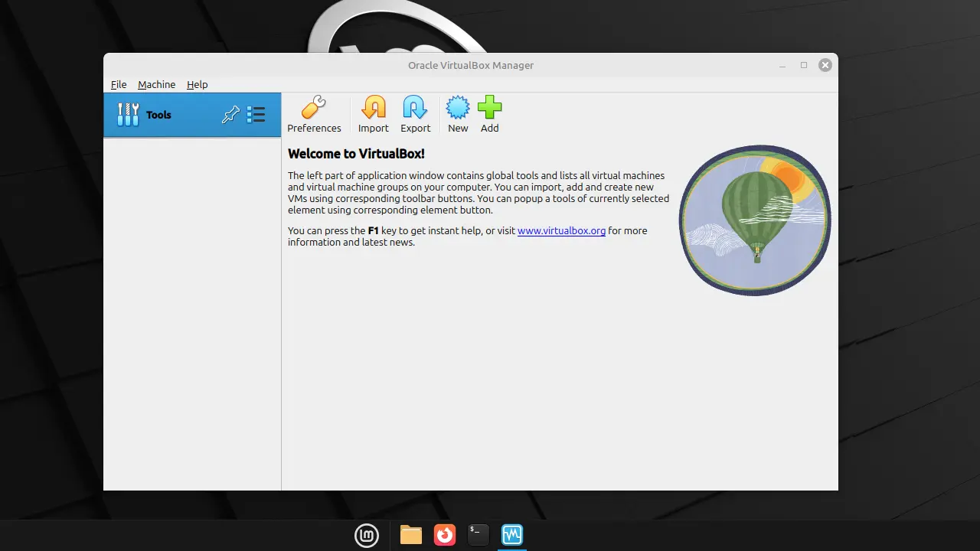Select the Tools item in sidebar
980x551 pixels.
coord(158,115)
